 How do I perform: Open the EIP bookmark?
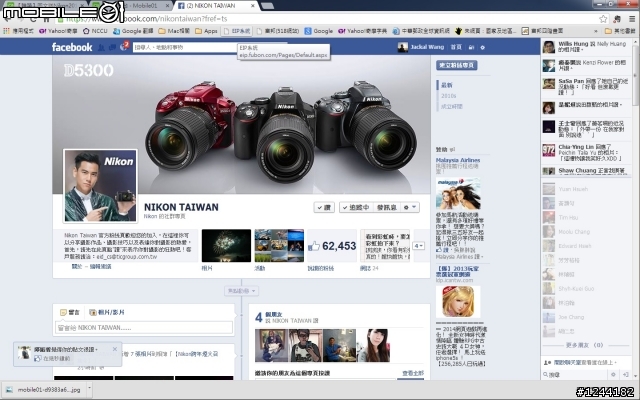tap(236, 31)
